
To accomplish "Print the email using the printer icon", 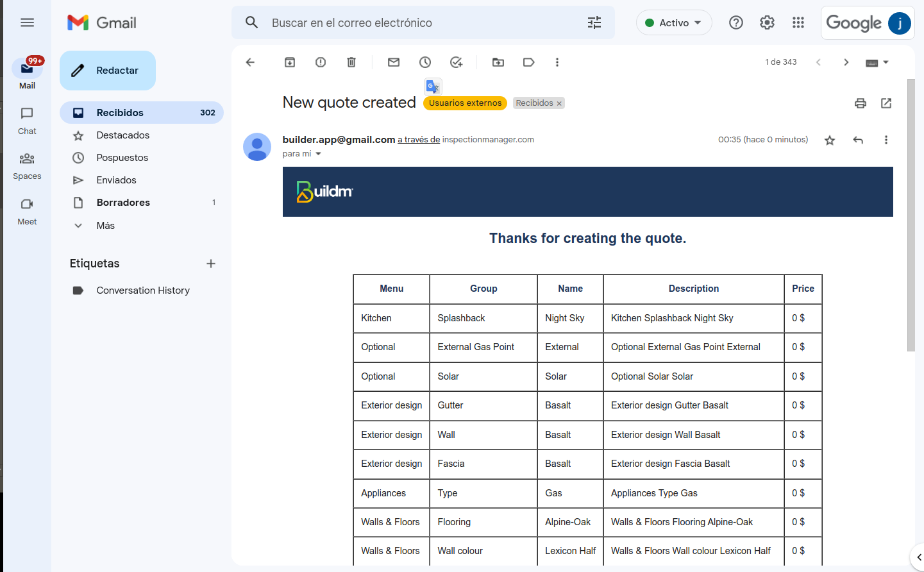I will [861, 103].
